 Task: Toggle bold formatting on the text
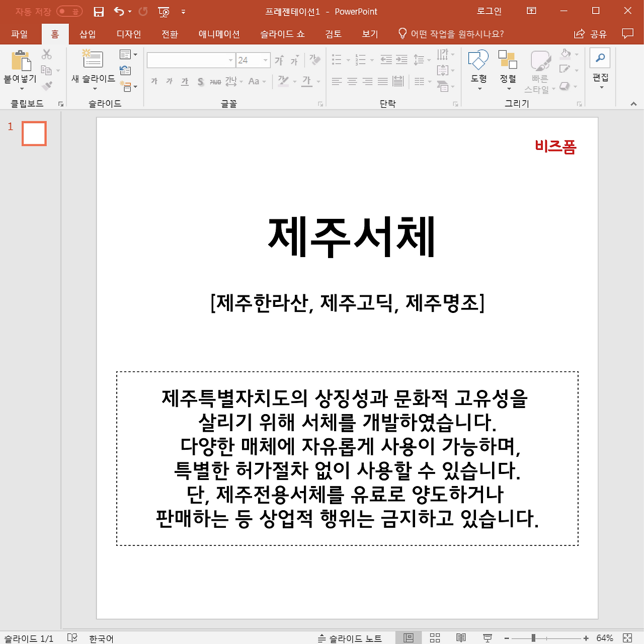point(154,81)
